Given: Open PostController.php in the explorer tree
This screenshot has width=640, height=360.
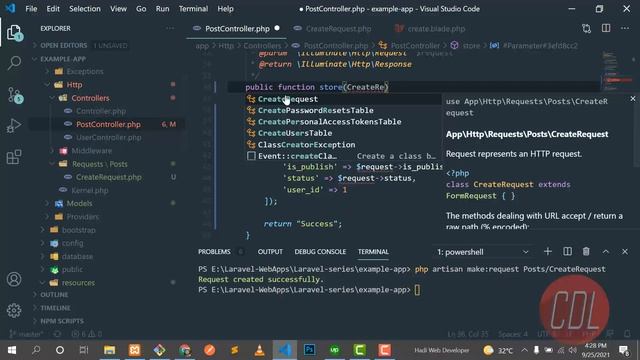Looking at the screenshot, I should pyautogui.click(x=108, y=124).
